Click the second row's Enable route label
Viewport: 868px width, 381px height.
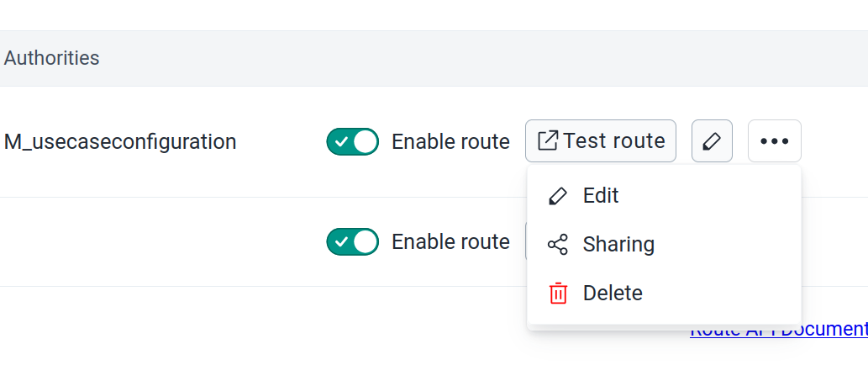pos(450,241)
